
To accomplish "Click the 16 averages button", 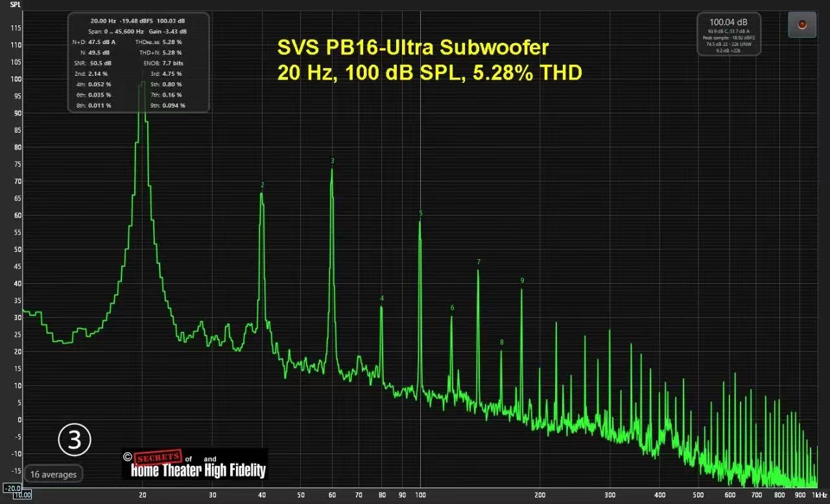I will [x=54, y=474].
